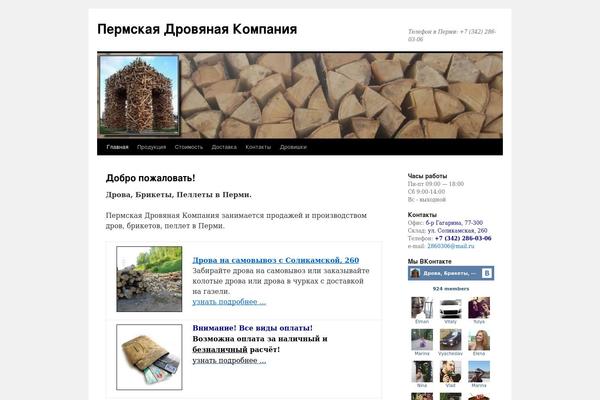Open Vyacheslav's VK member avatar
Viewport: 600px width, 400px height.
(x=450, y=340)
